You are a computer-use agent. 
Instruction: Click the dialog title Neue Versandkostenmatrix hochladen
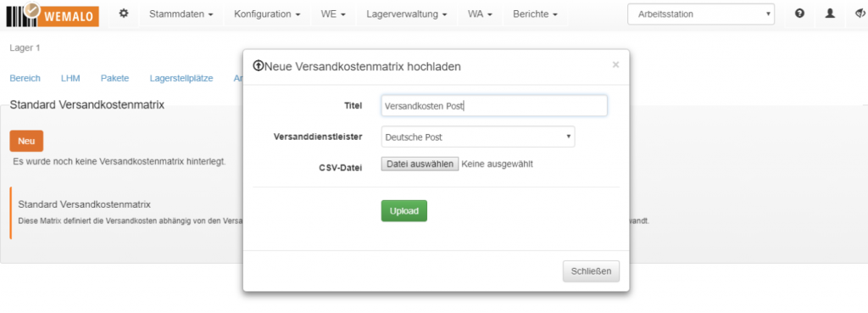[x=363, y=66]
